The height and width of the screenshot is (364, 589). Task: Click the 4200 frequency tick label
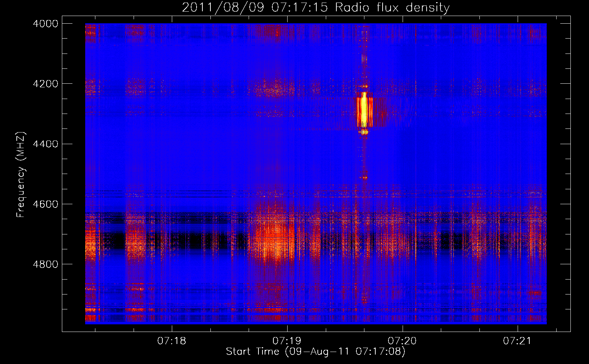(x=45, y=84)
